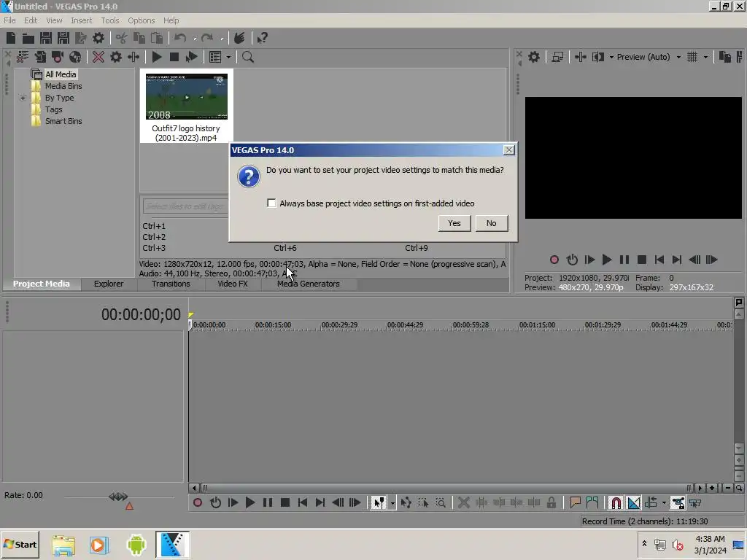Open Media Properties gear in Project Media
This screenshot has width=747, height=560.
(x=116, y=57)
